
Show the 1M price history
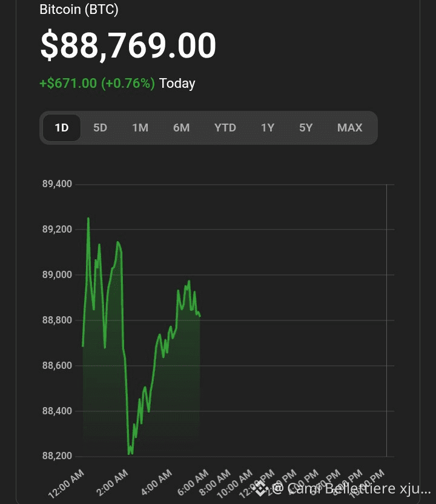pos(140,128)
